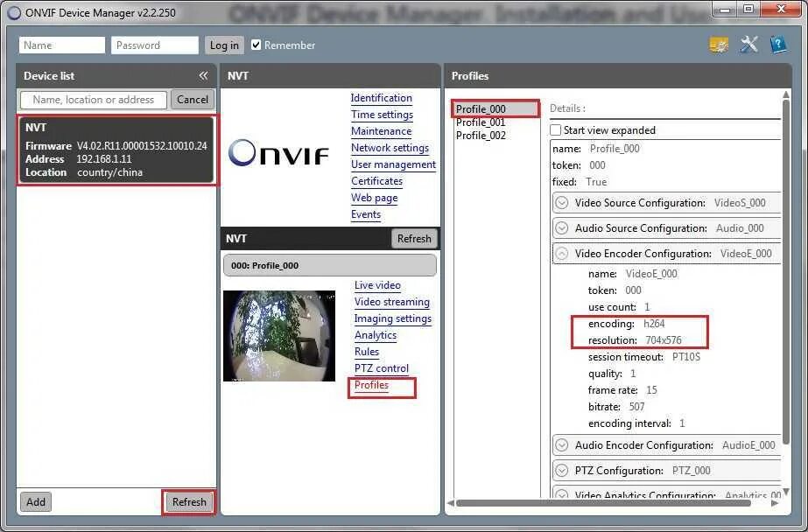Open Time settings link
Screen dimensions: 808x532
382,115
